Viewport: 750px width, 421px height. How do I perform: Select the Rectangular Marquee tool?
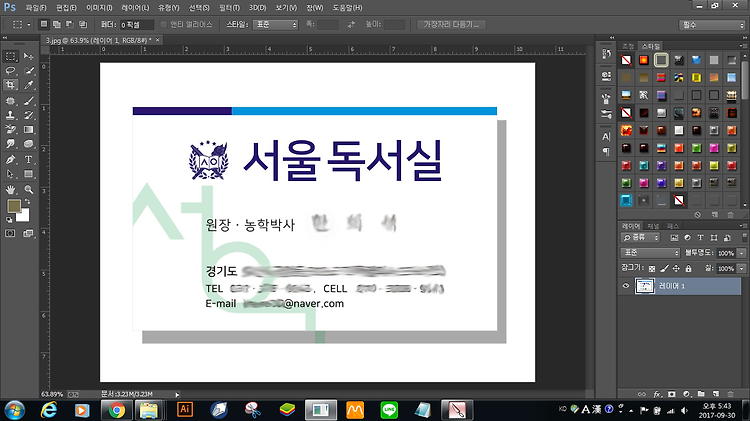(10, 56)
